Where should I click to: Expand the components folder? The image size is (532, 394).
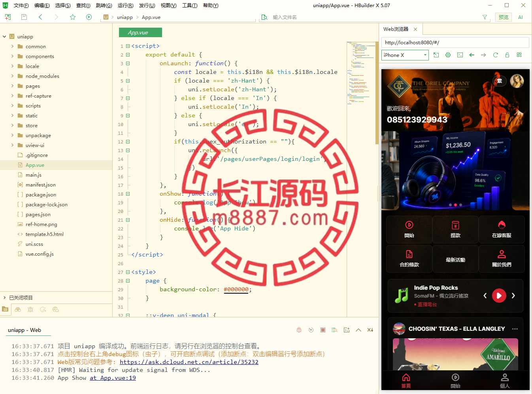12,56
